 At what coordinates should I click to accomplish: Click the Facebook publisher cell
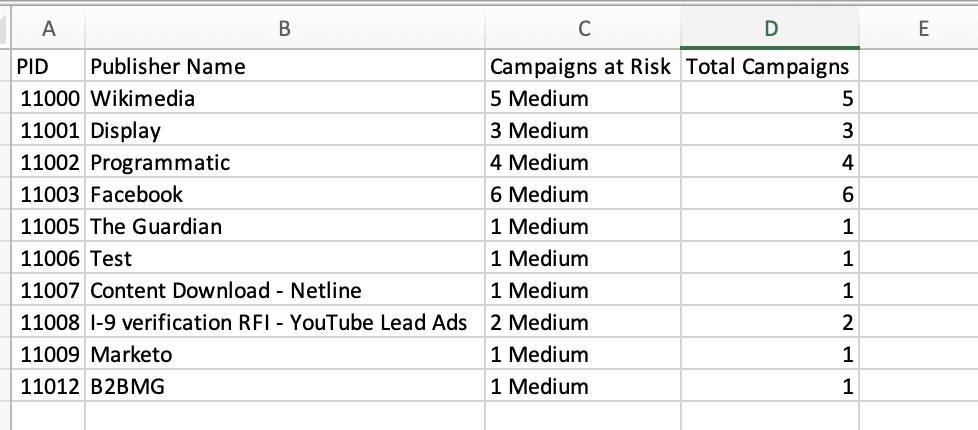pyautogui.click(x=285, y=195)
